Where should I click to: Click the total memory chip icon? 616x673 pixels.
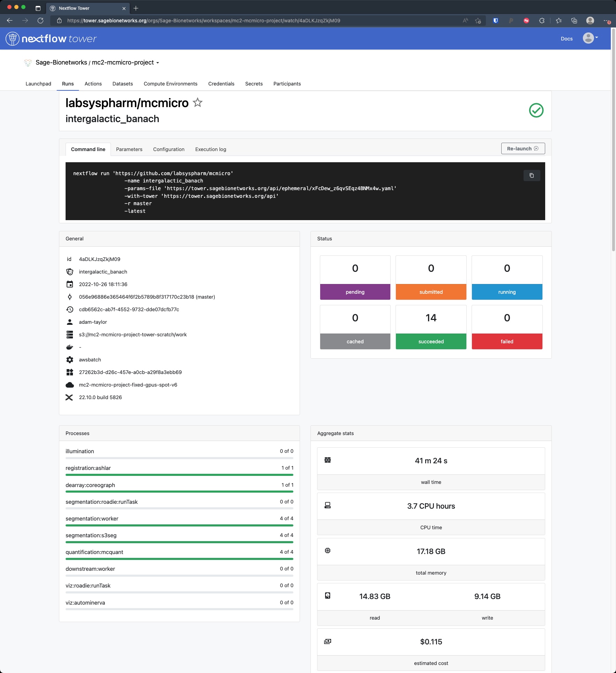(x=327, y=551)
